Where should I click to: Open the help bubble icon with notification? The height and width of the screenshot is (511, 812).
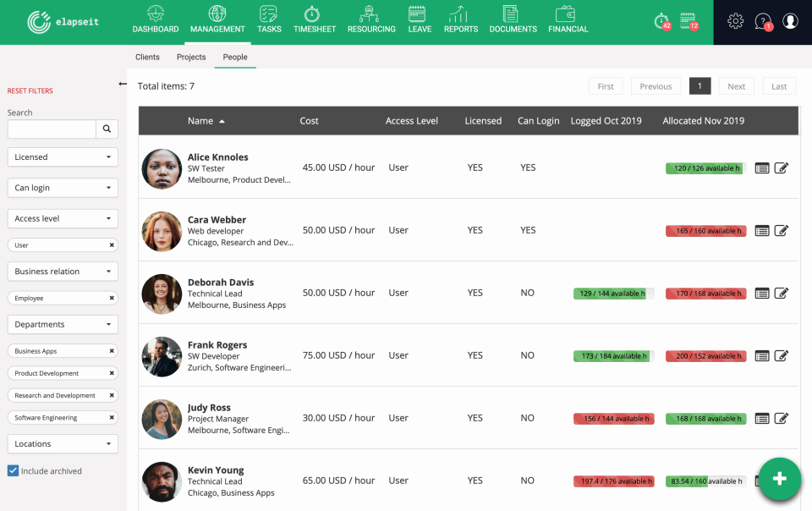tap(762, 20)
